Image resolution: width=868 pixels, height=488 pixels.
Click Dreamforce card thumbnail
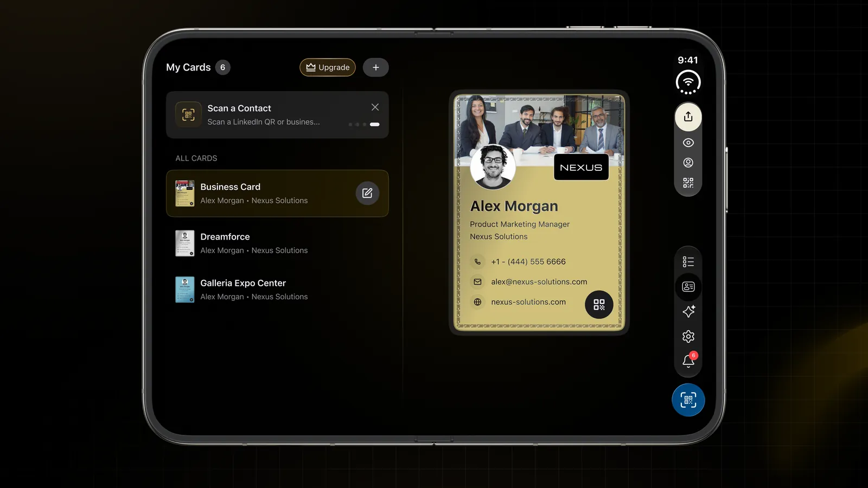[185, 243]
